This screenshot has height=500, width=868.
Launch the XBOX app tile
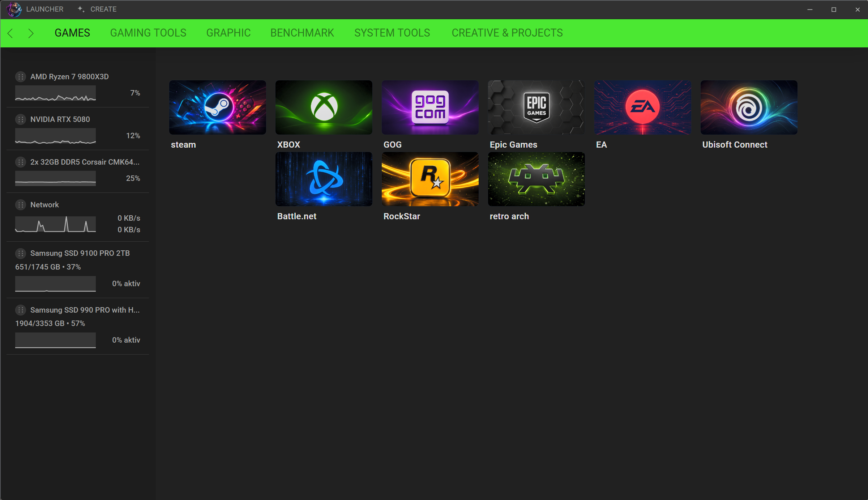(324, 107)
